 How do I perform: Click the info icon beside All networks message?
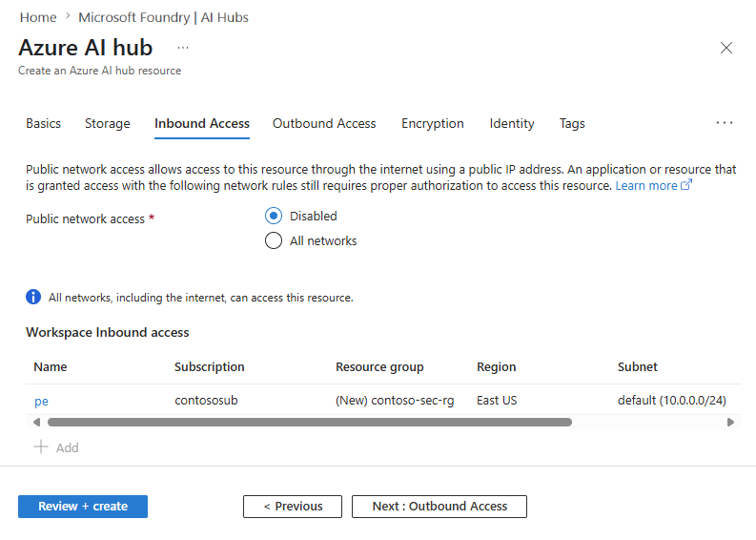coord(33,297)
